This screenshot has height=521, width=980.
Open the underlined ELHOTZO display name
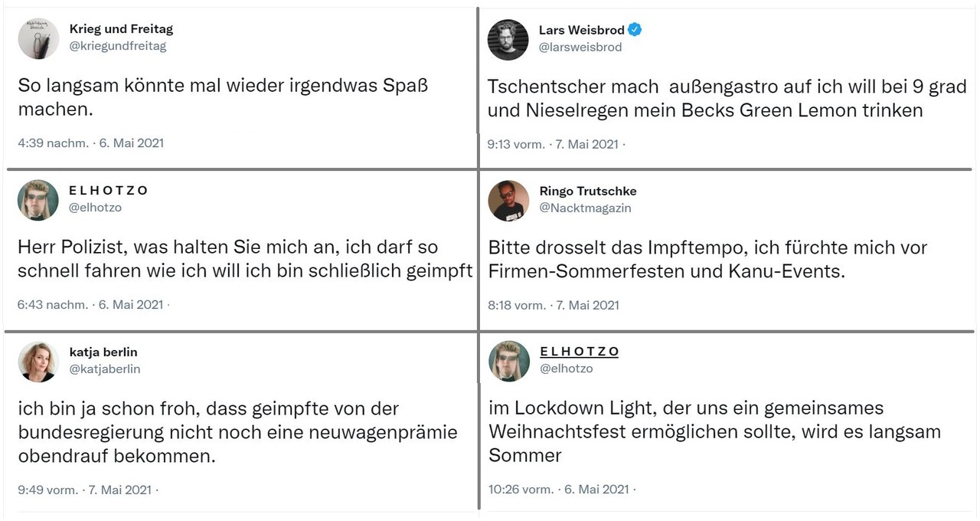[x=580, y=352]
